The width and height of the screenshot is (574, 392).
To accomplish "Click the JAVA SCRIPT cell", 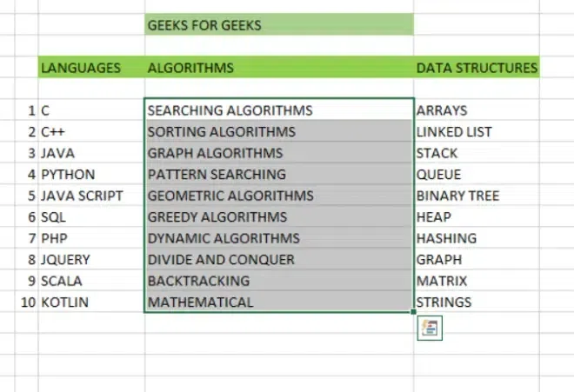I will 82,196.
